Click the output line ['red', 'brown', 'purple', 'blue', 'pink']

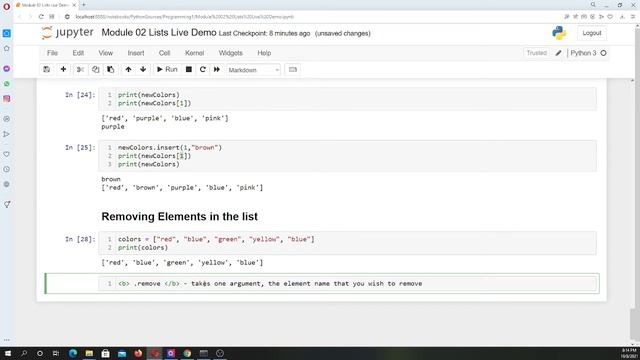coord(182,188)
